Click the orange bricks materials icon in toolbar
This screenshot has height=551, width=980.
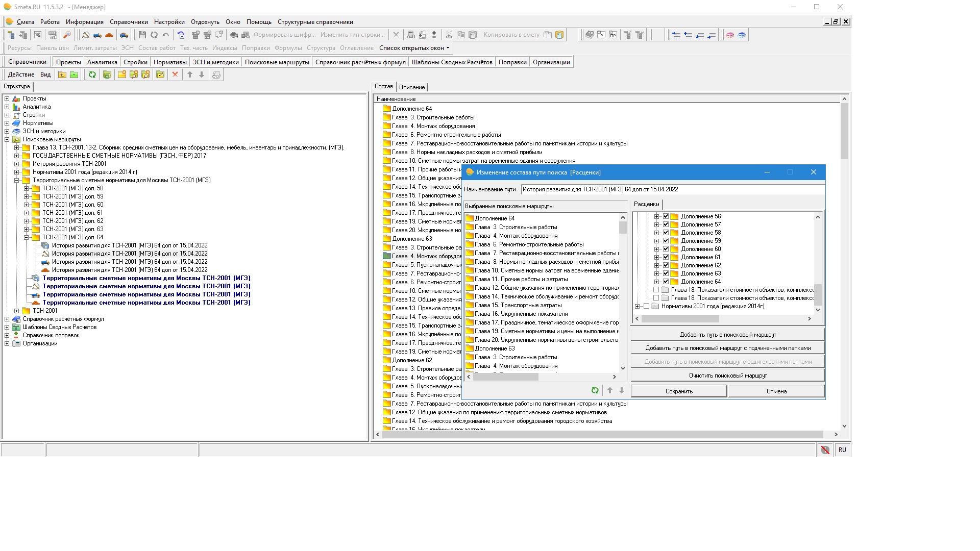click(109, 35)
